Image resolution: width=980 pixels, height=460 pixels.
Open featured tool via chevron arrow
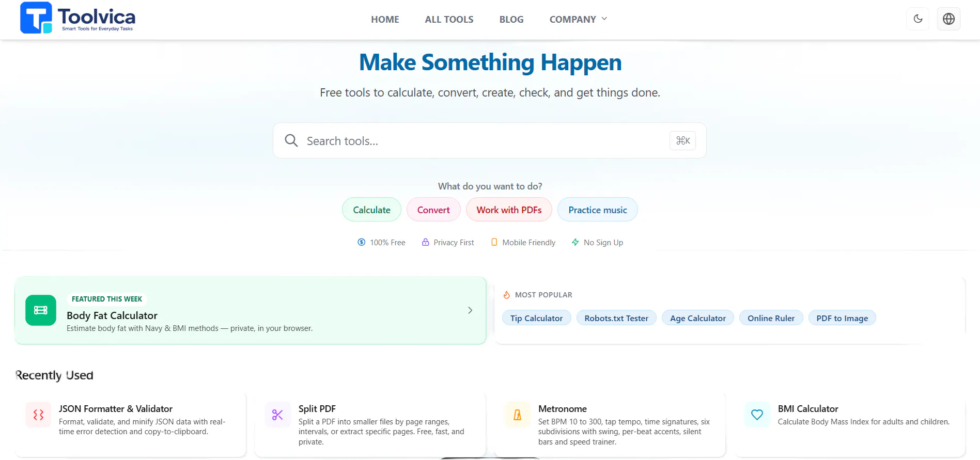470,310
